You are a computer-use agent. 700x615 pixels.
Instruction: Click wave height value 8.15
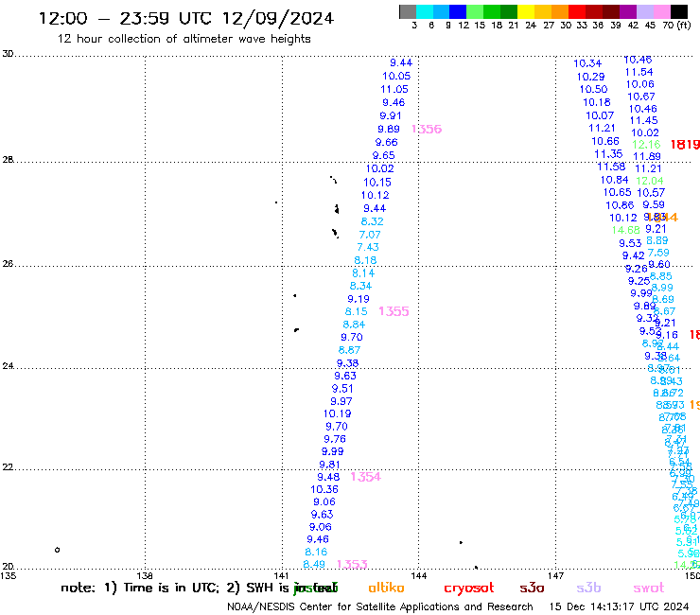(x=357, y=311)
